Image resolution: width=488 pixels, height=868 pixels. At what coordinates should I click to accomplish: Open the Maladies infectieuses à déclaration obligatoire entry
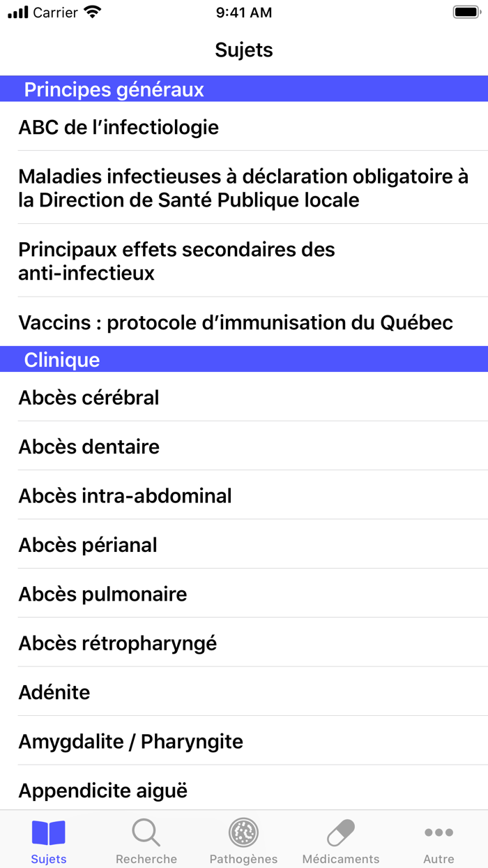coord(244,188)
